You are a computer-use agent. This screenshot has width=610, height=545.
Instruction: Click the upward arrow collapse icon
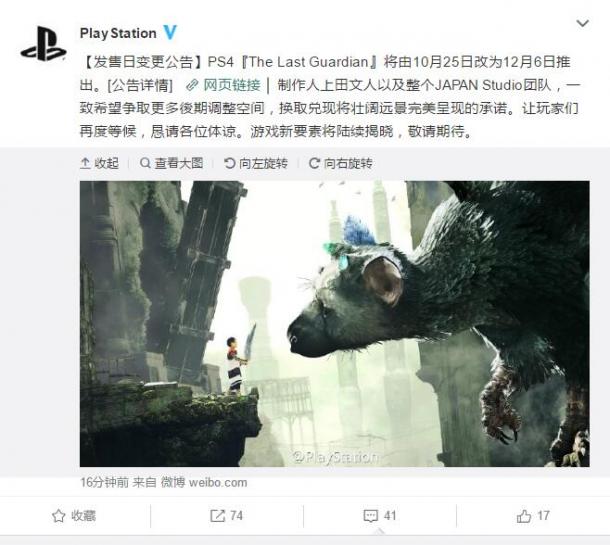click(x=85, y=163)
